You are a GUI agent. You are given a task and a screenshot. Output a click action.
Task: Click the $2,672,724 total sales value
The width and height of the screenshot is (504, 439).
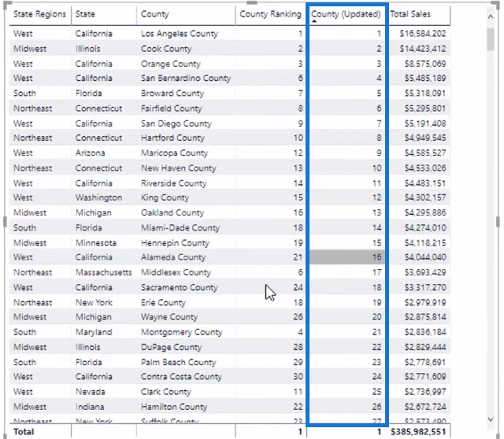425,407
